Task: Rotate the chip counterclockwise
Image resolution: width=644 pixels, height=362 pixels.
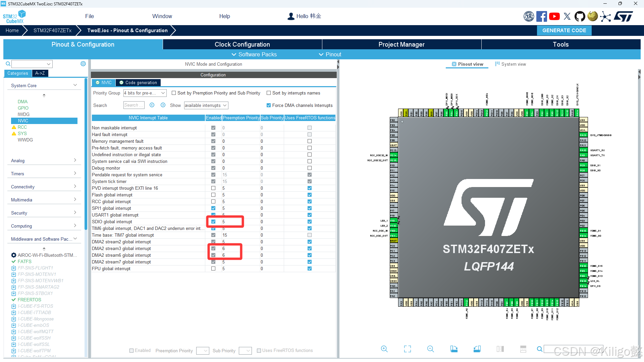Action: (477, 349)
